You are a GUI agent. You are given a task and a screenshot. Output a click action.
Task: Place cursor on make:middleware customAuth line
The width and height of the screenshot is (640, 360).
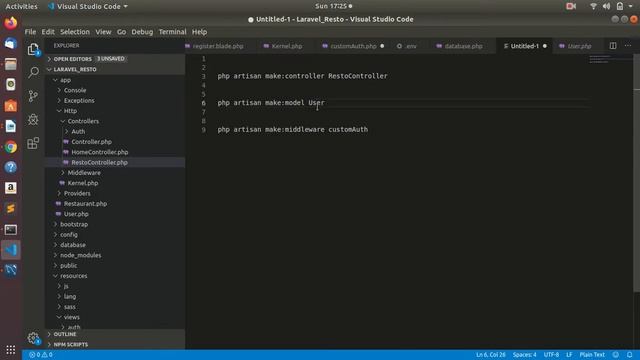pos(292,129)
